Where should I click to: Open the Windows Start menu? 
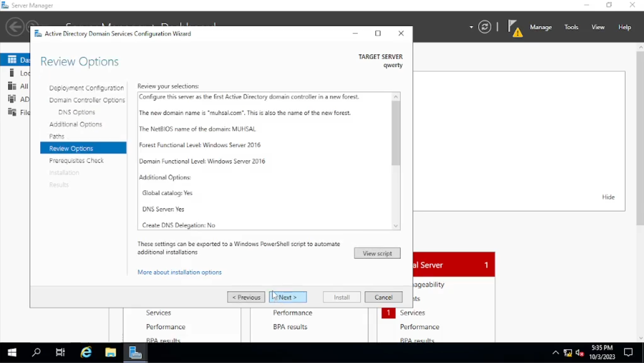pos(12,352)
